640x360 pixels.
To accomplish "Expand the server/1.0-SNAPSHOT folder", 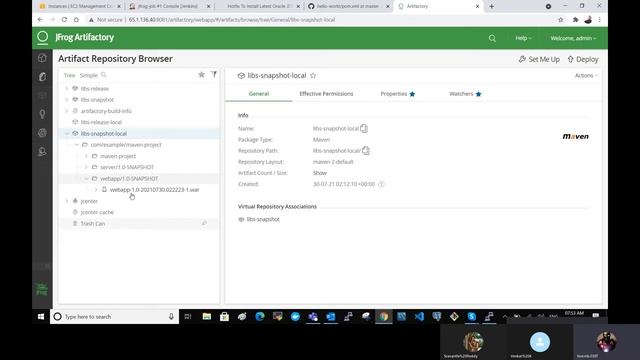I will tap(86, 167).
